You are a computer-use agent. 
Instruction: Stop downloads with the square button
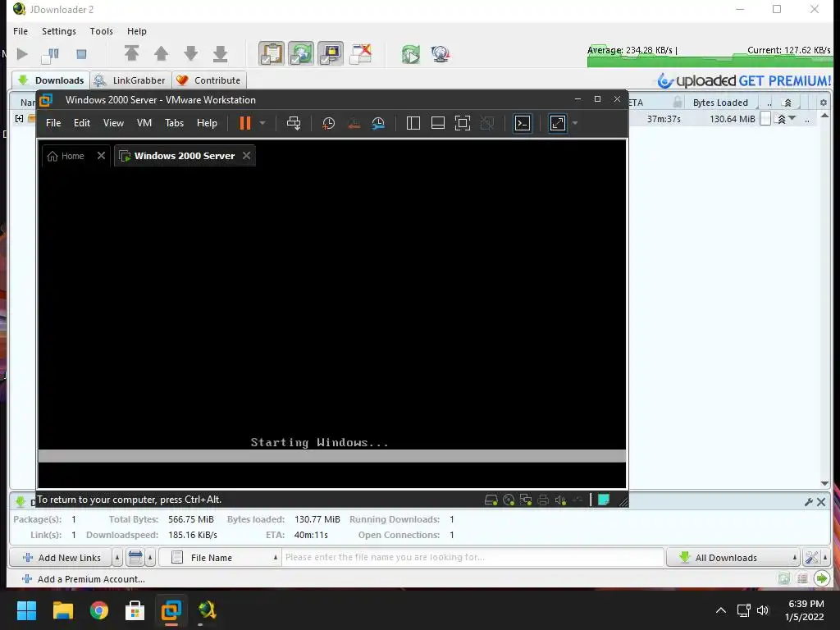[x=81, y=54]
